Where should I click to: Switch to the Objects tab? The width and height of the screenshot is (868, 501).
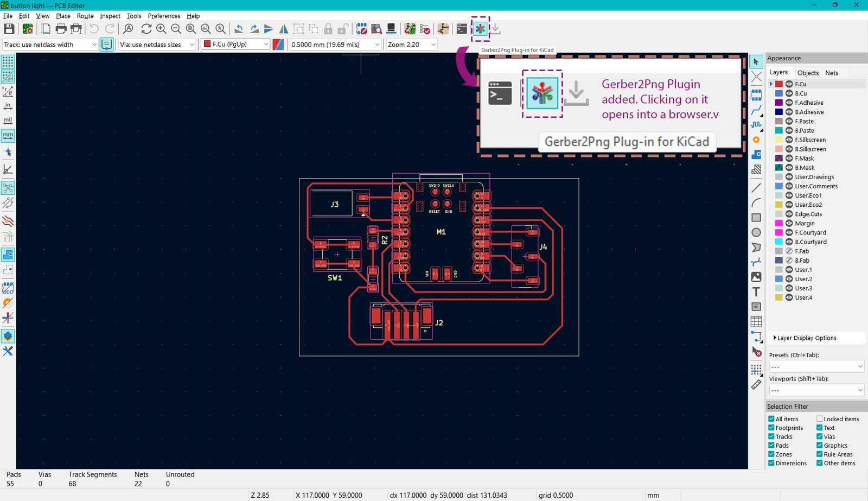point(808,73)
